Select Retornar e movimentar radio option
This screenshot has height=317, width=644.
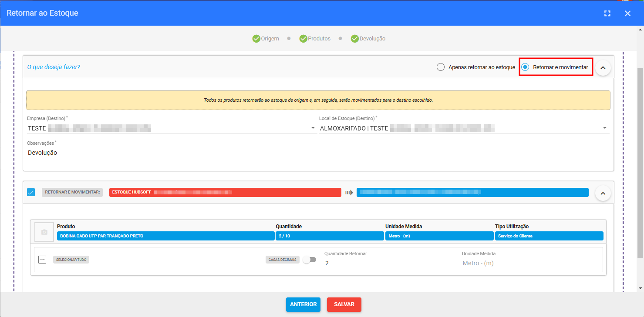pos(525,67)
